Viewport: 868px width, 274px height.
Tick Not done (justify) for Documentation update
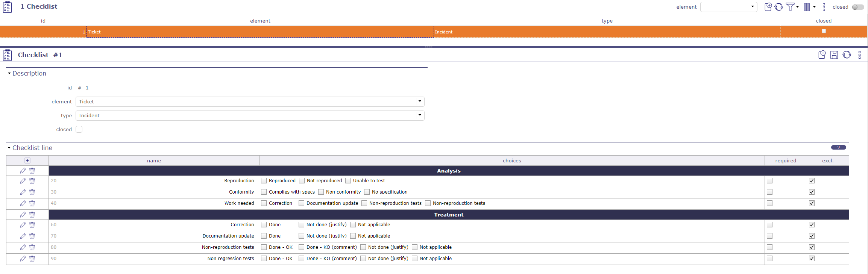[x=301, y=236]
